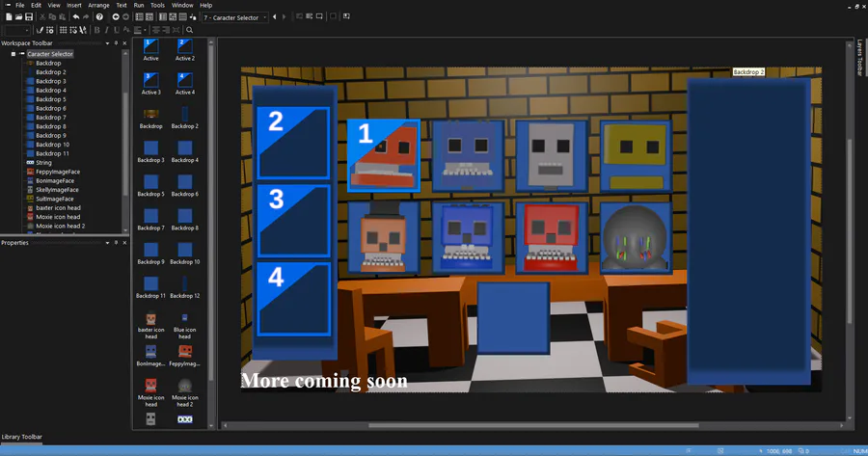Select baxter icon head thumbnail
Image resolution: width=868 pixels, height=456 pixels.
click(151, 326)
